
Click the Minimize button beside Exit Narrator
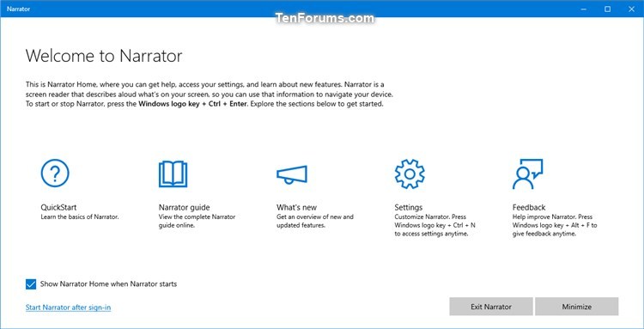click(577, 307)
